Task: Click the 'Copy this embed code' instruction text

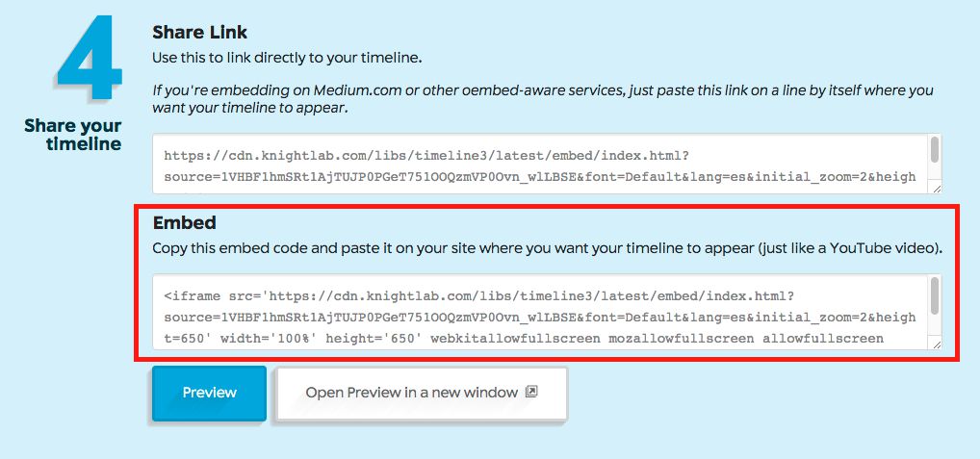Action: tap(547, 248)
